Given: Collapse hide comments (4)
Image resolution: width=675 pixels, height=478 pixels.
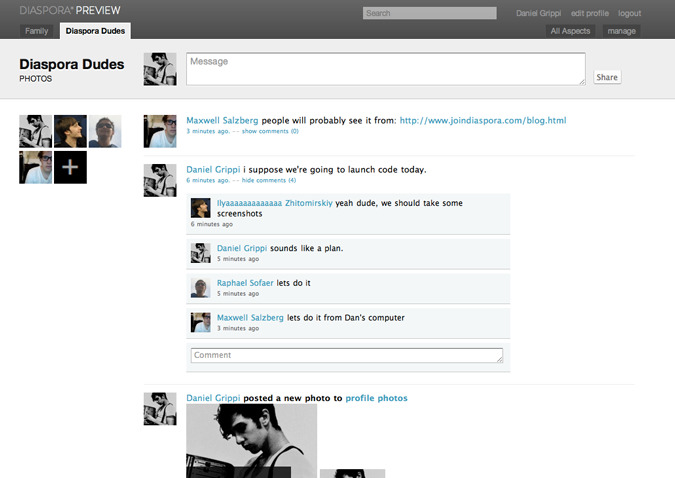Looking at the screenshot, I should (x=269, y=180).
